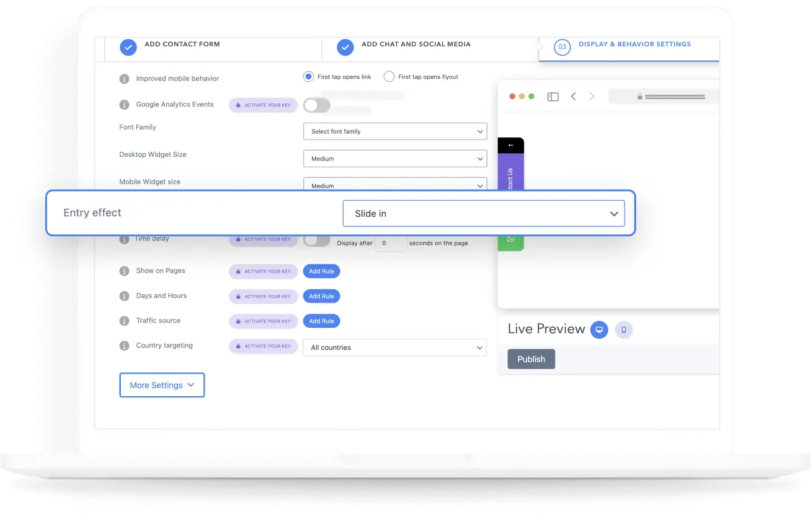The width and height of the screenshot is (812, 525).
Task: Select First tap opens flyout radio
Action: [x=389, y=77]
